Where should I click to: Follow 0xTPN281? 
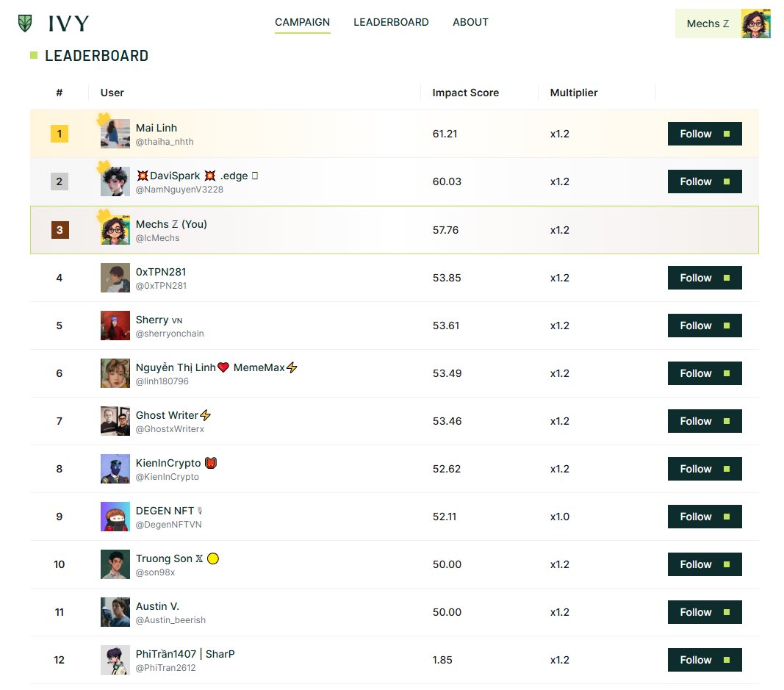point(705,278)
